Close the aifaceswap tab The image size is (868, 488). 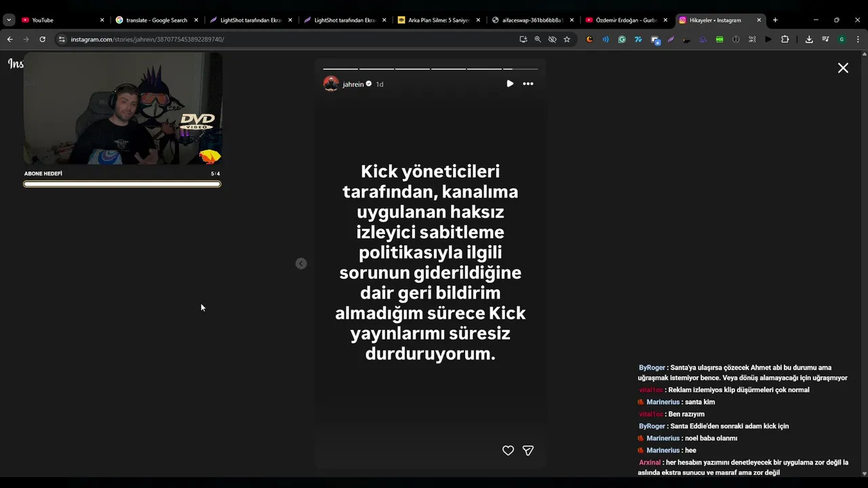pos(572,20)
